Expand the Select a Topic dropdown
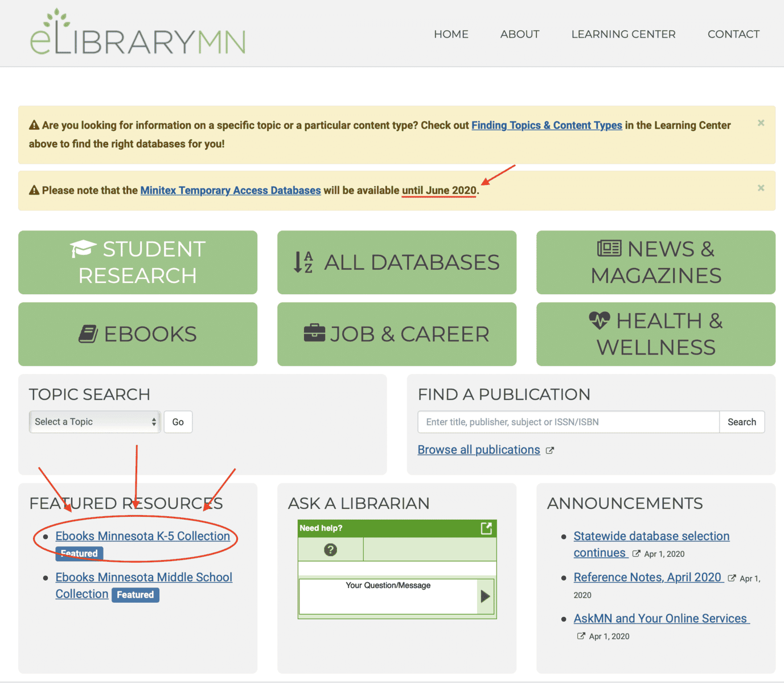784x683 pixels. pos(95,422)
